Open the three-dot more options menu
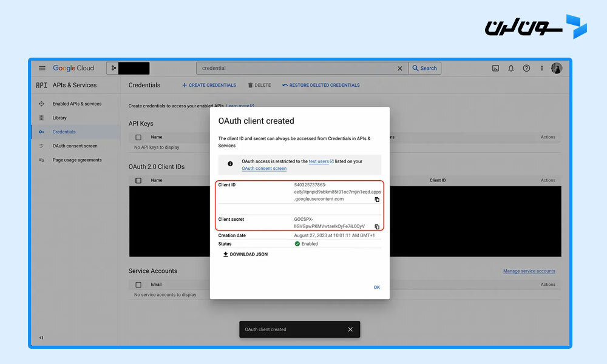607x364 pixels. tap(542, 68)
